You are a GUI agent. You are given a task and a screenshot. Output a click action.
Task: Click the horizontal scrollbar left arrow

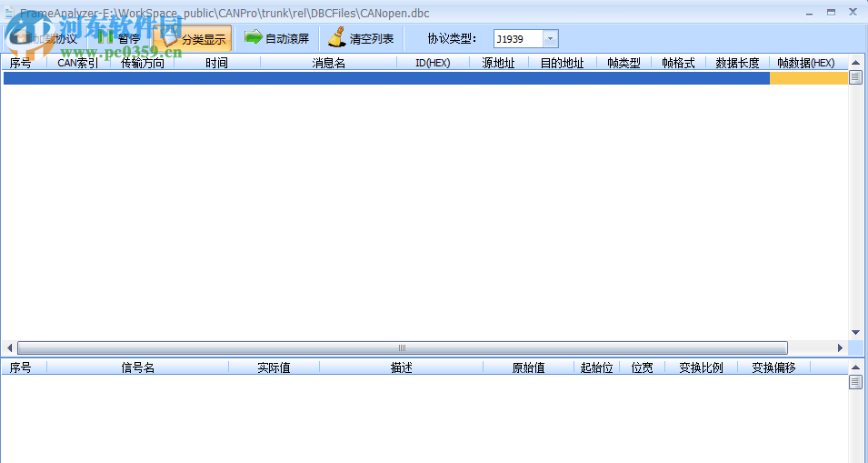pos(9,347)
